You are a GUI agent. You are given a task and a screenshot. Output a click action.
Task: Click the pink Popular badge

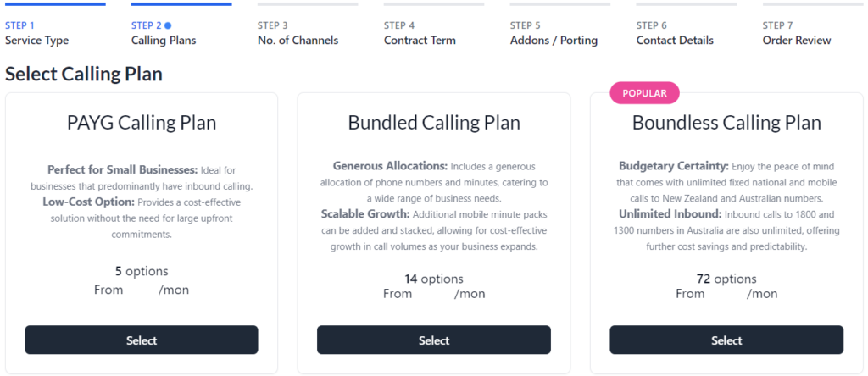(x=644, y=93)
